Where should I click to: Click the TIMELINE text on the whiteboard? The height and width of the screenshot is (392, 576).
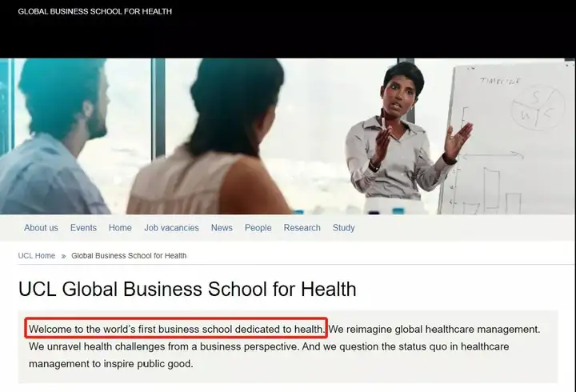pyautogui.click(x=500, y=81)
